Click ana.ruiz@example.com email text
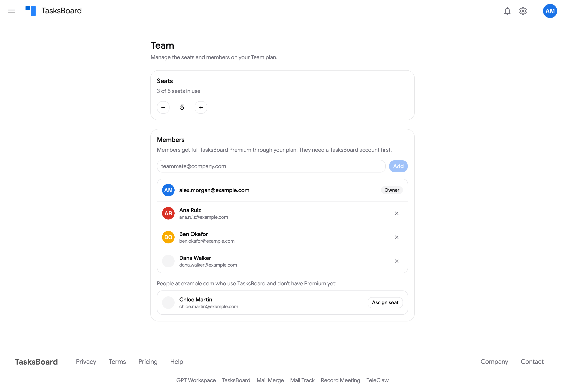Image resolution: width=565 pixels, height=392 pixels. point(204,217)
